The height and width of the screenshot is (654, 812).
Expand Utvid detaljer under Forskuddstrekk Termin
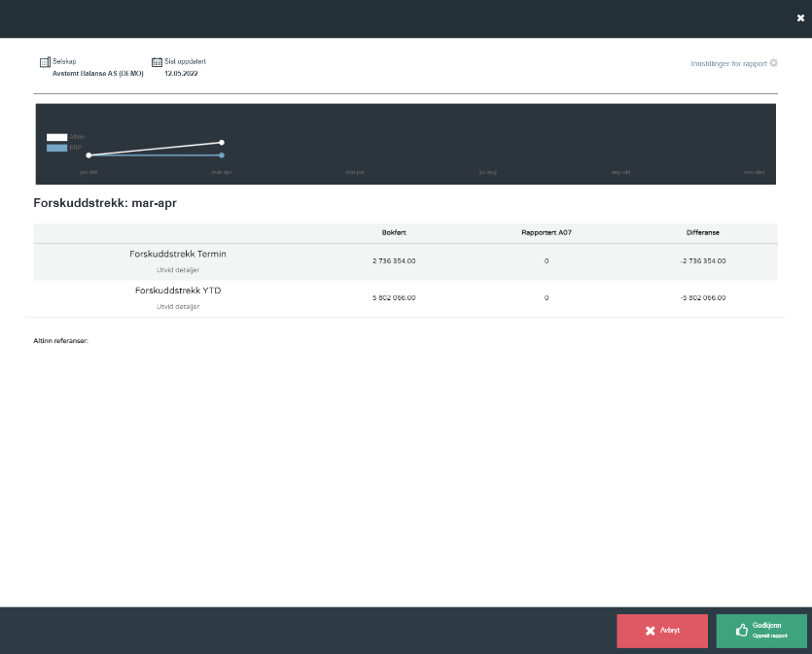tap(178, 270)
